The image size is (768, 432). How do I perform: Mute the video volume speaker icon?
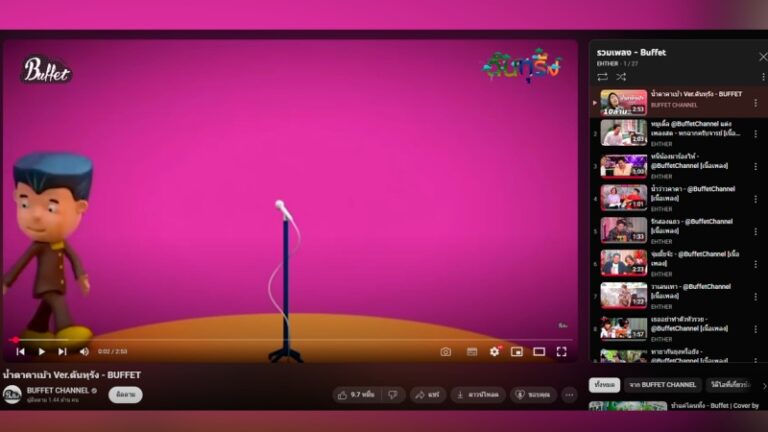point(84,352)
